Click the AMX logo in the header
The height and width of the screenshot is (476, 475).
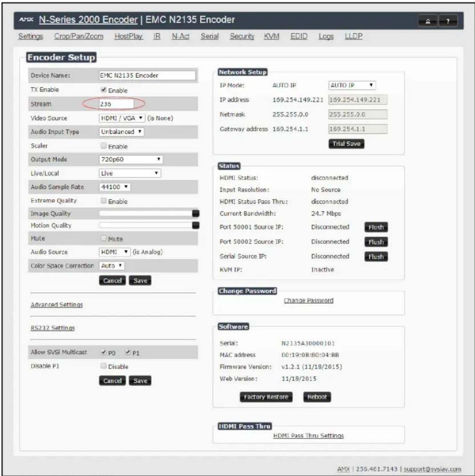(x=26, y=20)
